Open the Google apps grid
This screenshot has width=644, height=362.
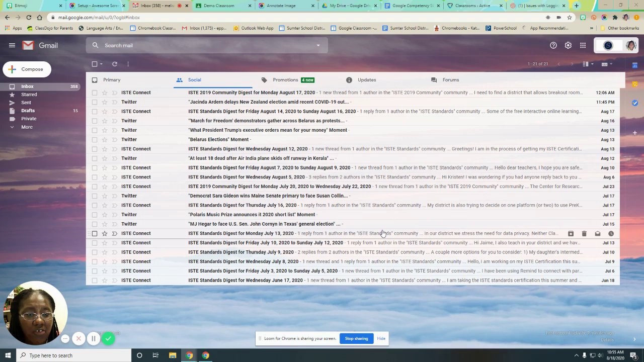[583, 45]
